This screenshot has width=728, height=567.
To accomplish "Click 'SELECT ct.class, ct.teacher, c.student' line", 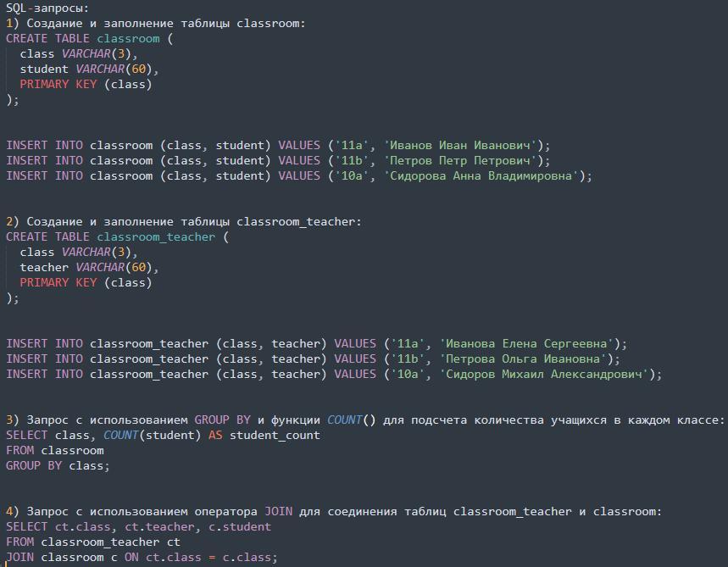I will click(x=138, y=526).
